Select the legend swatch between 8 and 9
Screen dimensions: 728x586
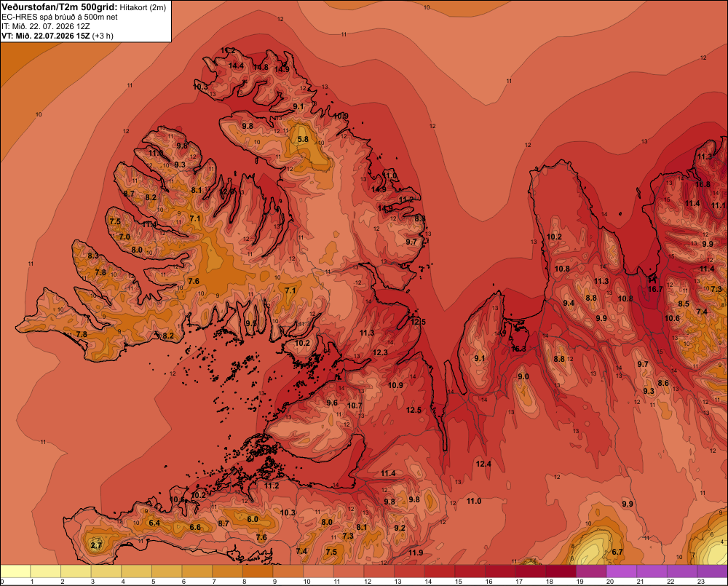(x=258, y=571)
